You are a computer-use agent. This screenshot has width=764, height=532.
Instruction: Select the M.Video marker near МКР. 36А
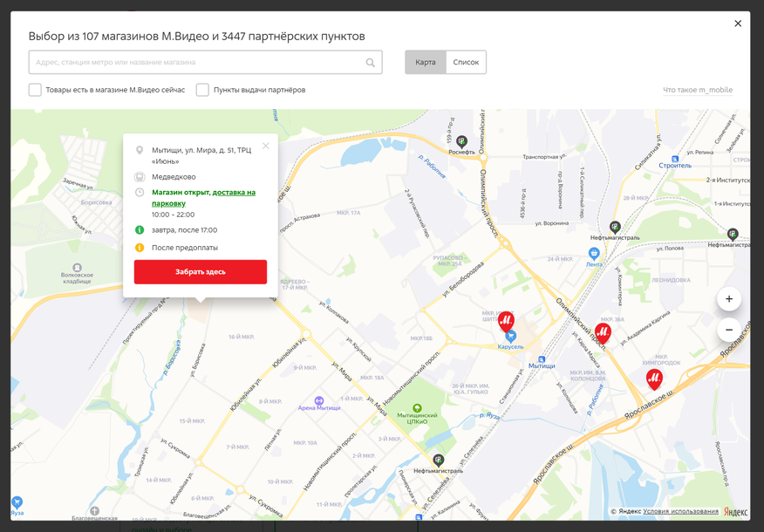[x=603, y=333]
